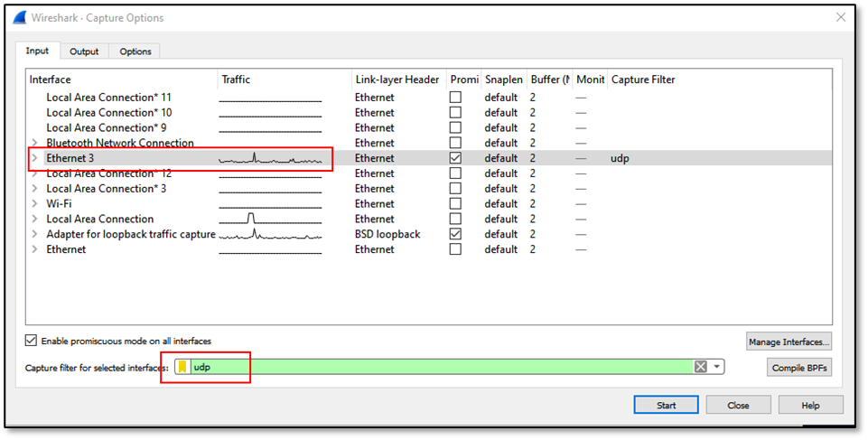Open the capture filter history dropdown arrow
Image resolution: width=868 pixels, height=440 pixels.
coord(717,367)
